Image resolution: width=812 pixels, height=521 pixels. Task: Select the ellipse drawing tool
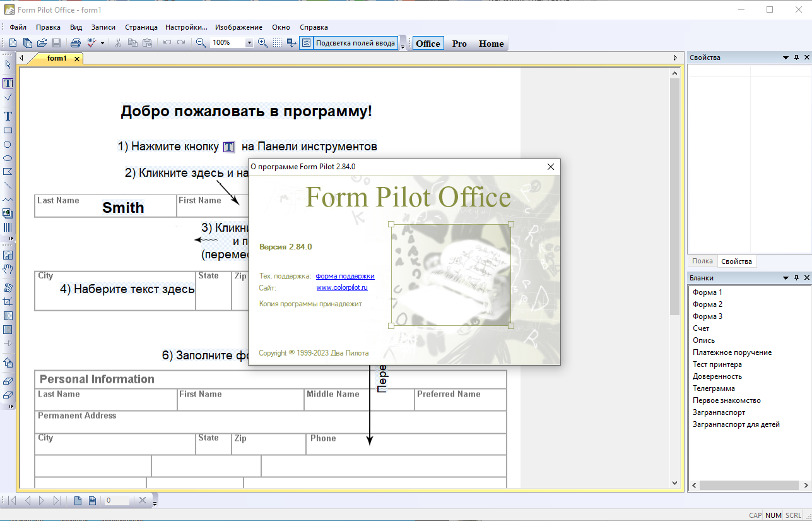(x=8, y=158)
